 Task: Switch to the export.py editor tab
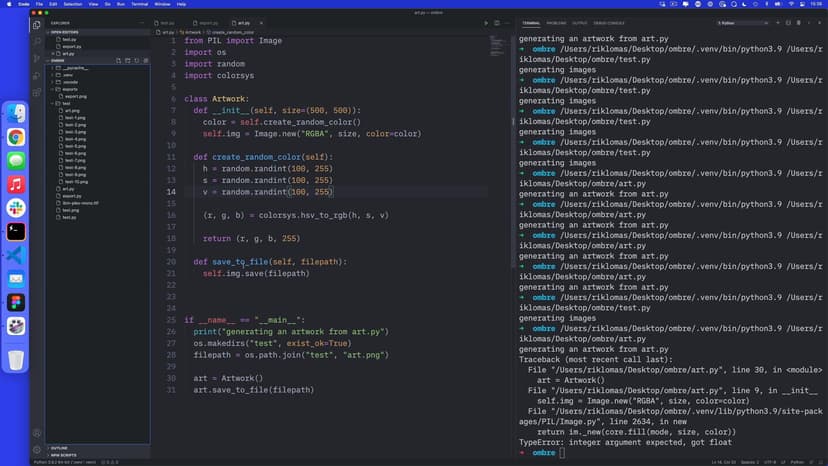(208, 22)
